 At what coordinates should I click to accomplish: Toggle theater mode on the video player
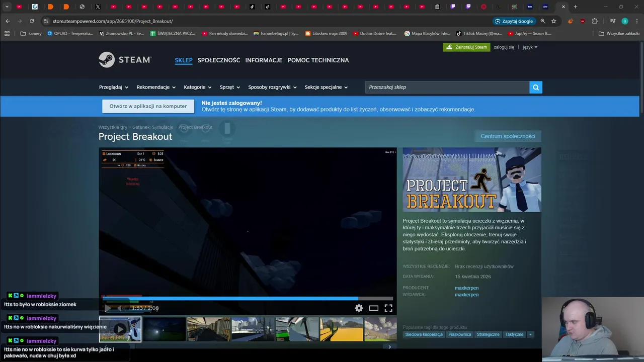tap(373, 308)
